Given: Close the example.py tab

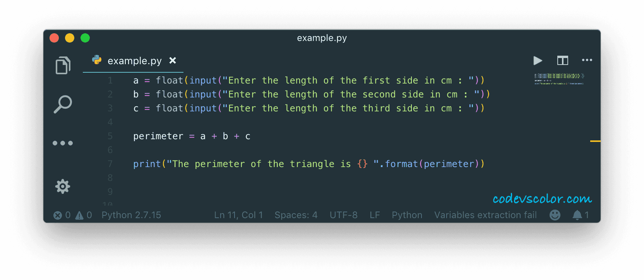Looking at the screenshot, I should tap(173, 60).
